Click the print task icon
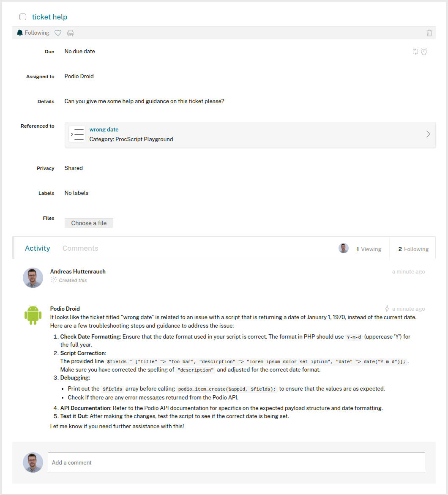The width and height of the screenshot is (448, 495). pos(71,33)
